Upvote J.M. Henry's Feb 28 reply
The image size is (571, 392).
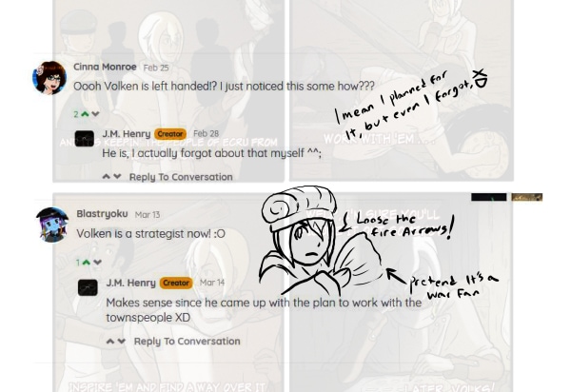click(107, 177)
